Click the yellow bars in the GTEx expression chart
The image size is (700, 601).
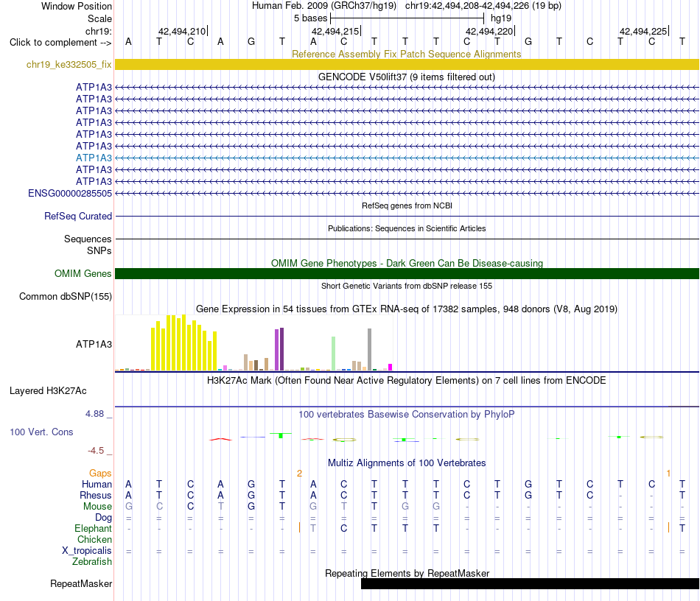click(x=184, y=343)
